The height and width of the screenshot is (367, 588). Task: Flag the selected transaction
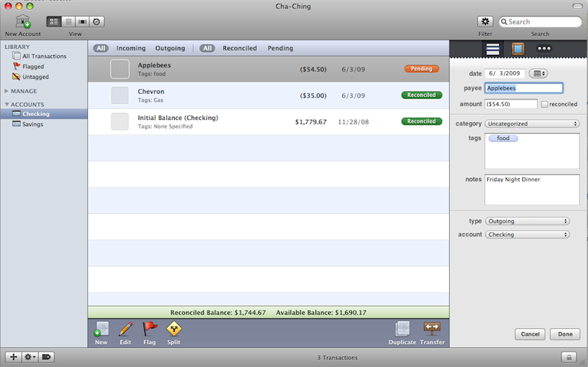click(x=150, y=329)
